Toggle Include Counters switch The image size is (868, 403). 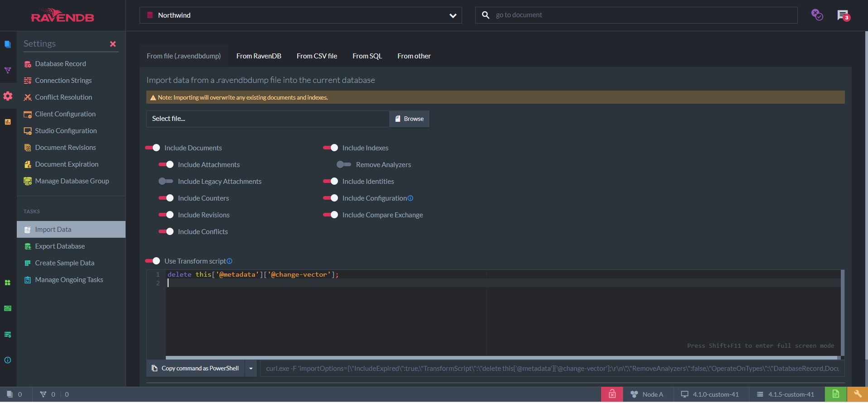[x=166, y=198]
